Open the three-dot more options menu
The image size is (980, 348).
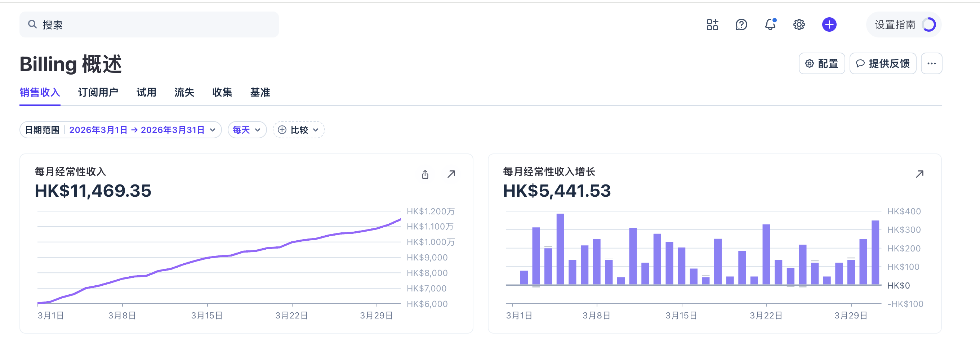coord(931,63)
